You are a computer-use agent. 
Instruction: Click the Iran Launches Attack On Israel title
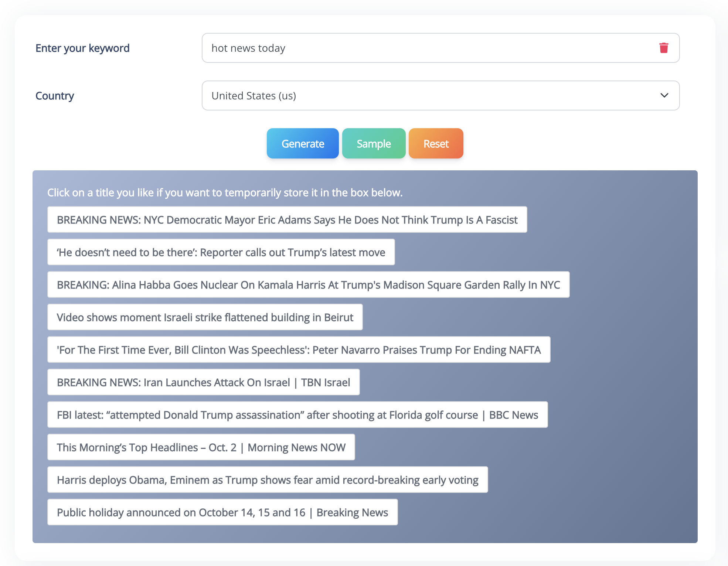(x=203, y=382)
